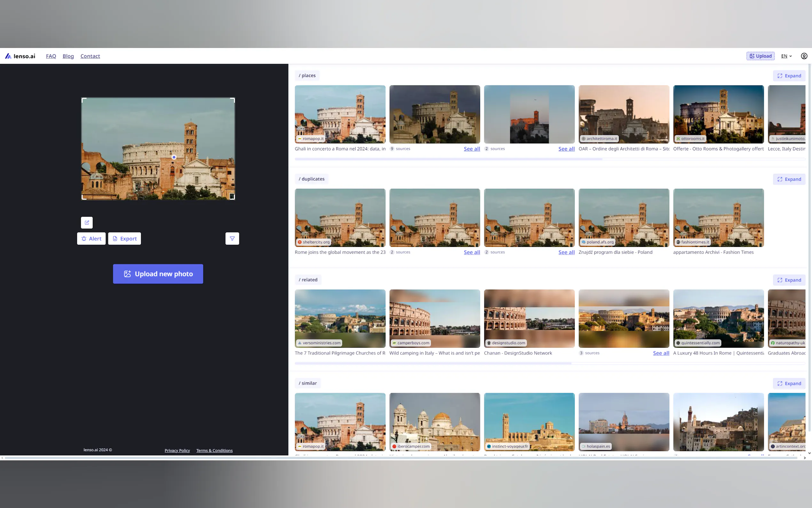Click the lenso.ai logo
The height and width of the screenshot is (508, 812).
click(20, 56)
